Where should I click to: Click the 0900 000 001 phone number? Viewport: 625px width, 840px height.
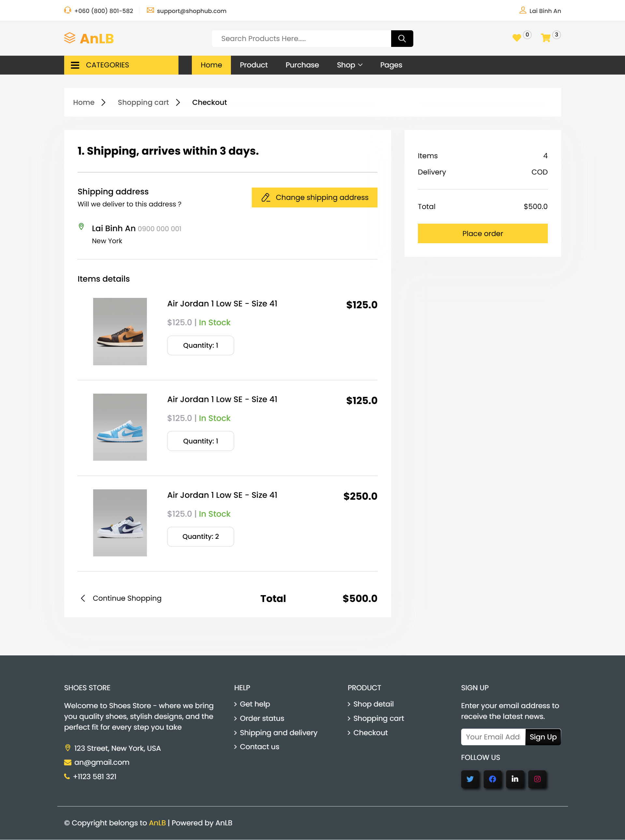pos(159,229)
